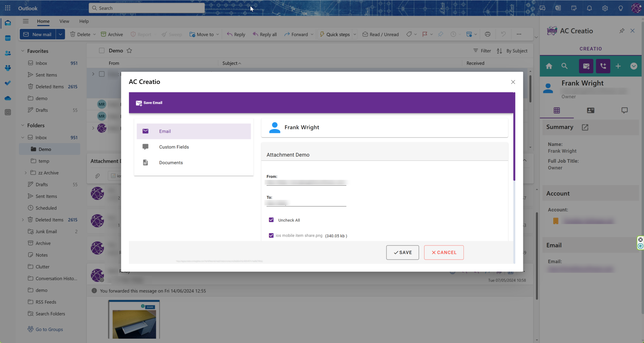644x343 pixels.
Task: Expand the Inbox folder tree item
Action: pos(23,137)
